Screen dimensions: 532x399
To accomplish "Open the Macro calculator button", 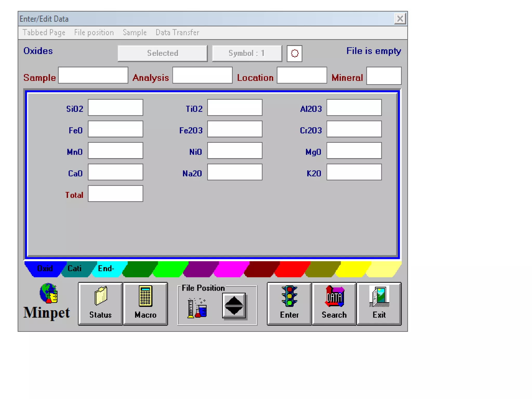I will pos(145,303).
